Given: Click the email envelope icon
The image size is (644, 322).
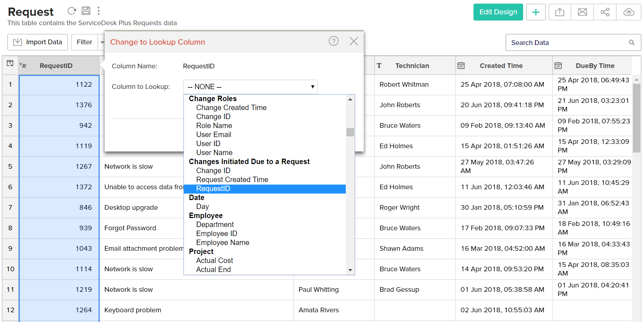Looking at the screenshot, I should click(x=582, y=12).
